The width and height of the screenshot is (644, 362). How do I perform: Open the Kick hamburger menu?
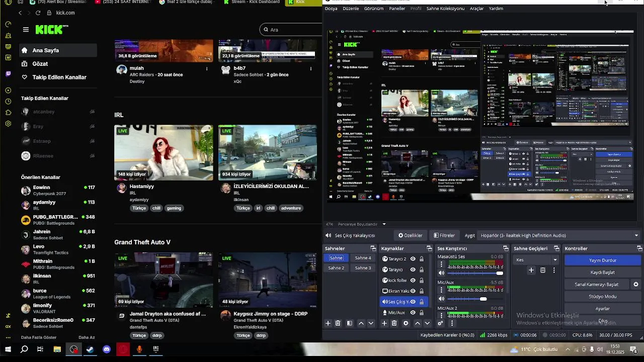click(x=26, y=30)
